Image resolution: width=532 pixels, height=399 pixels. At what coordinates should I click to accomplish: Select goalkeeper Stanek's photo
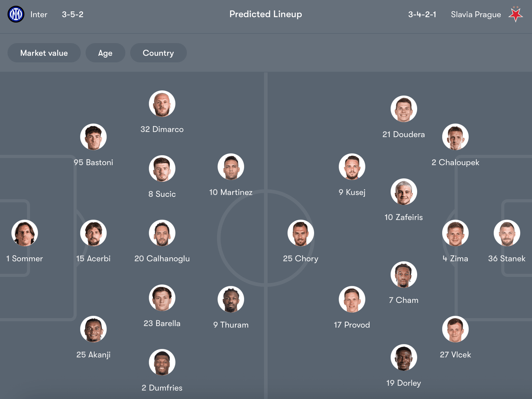(x=507, y=233)
